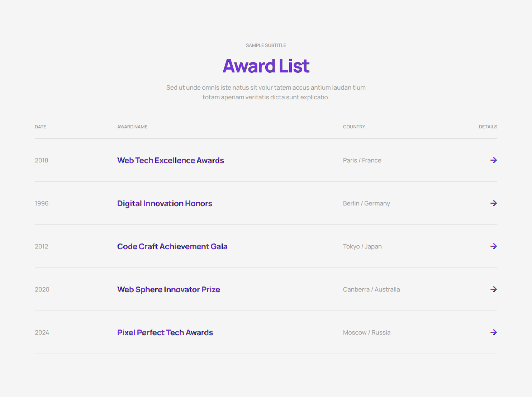Open Web Tech Excellence Awards link
This screenshot has height=397, width=532.
click(170, 160)
